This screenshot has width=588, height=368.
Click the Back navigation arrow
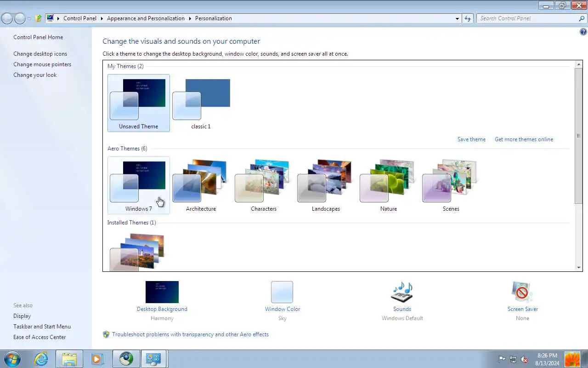click(x=7, y=18)
